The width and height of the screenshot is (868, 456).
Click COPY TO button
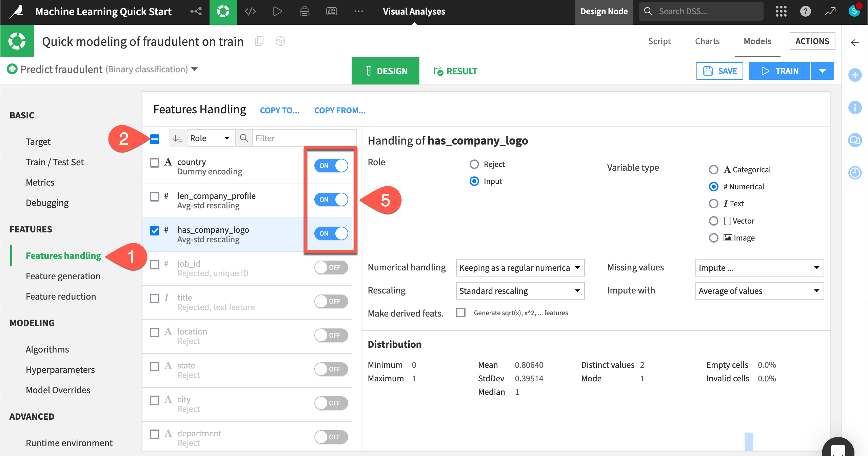279,110
